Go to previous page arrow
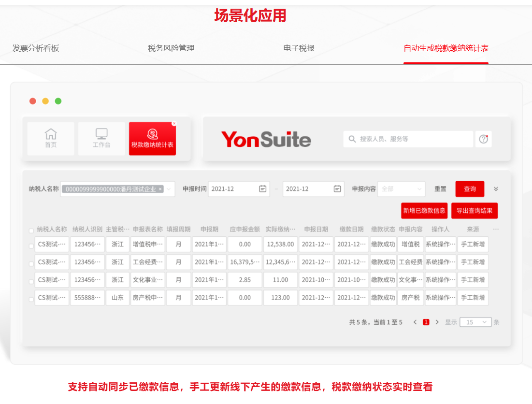Viewport: 532px width, 404px height. click(415, 322)
